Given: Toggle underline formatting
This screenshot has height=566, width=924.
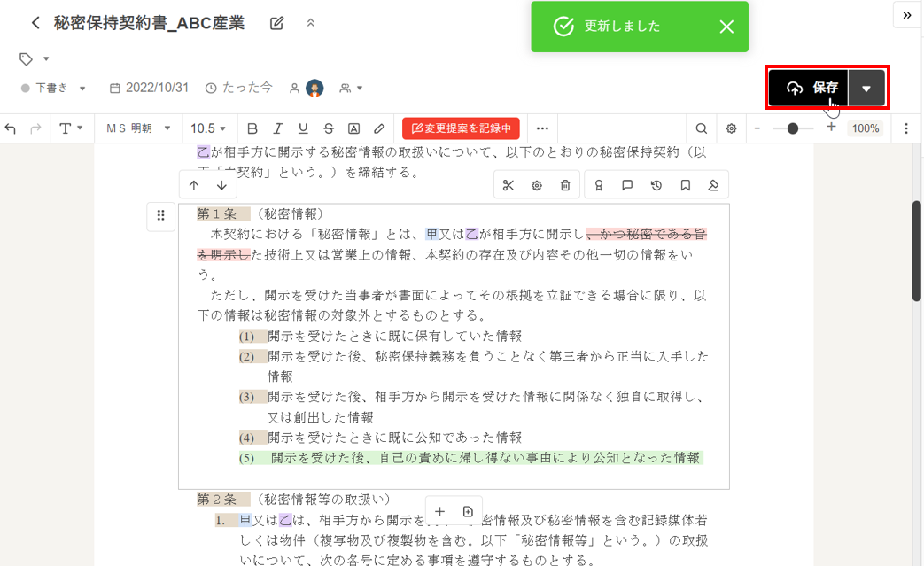Looking at the screenshot, I should (x=303, y=128).
